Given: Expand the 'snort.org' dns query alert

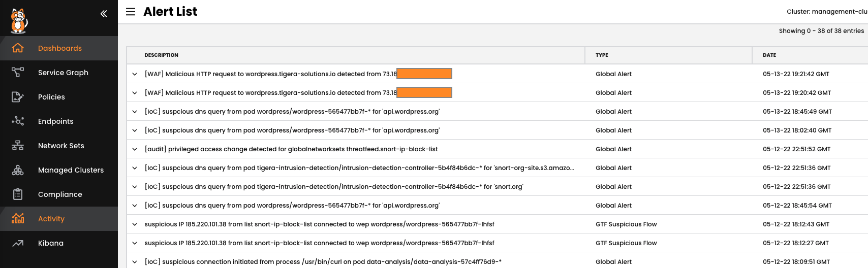Looking at the screenshot, I should [135, 187].
